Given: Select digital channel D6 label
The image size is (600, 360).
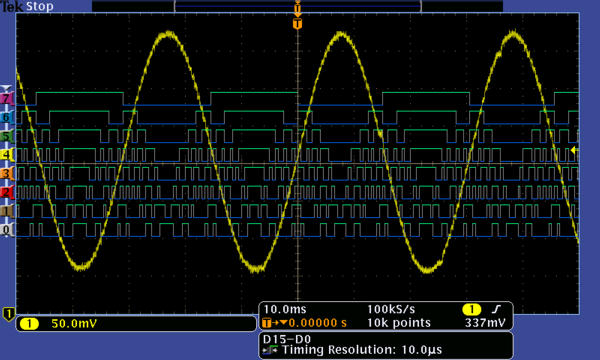Looking at the screenshot, I should coord(7,117).
